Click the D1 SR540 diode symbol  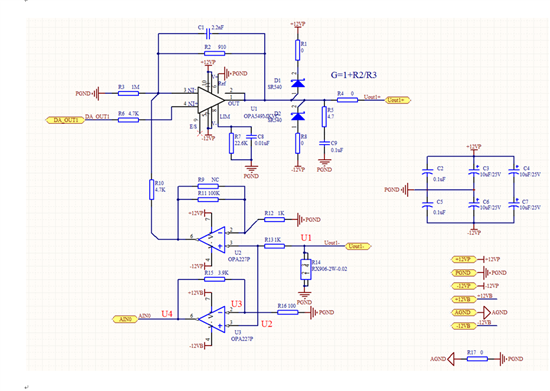(x=298, y=83)
